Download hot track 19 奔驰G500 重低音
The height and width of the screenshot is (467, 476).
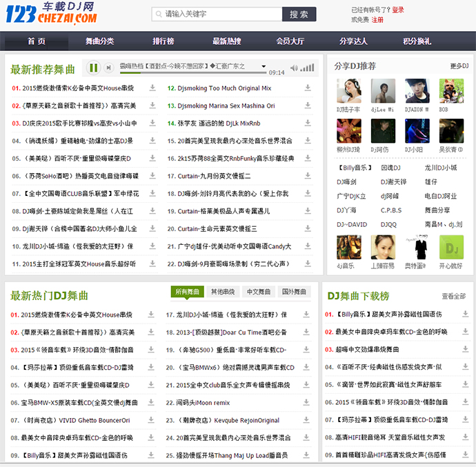pyautogui.click(x=306, y=350)
